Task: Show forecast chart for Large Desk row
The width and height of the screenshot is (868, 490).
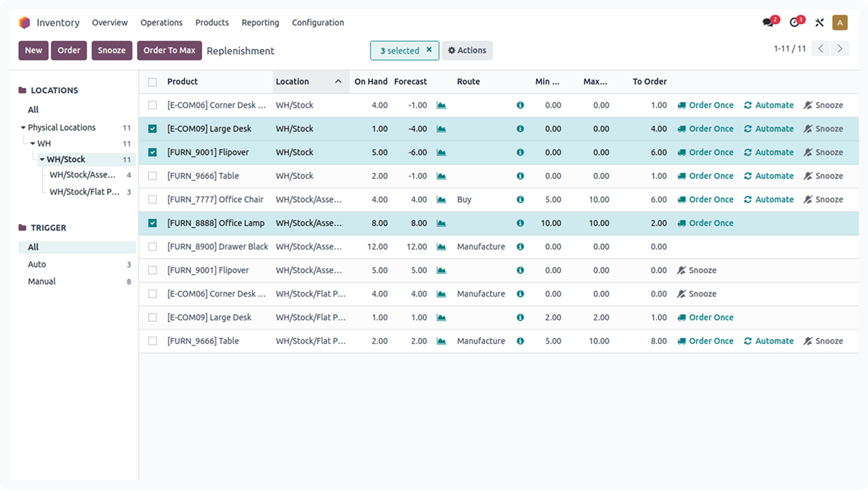Action: click(441, 128)
